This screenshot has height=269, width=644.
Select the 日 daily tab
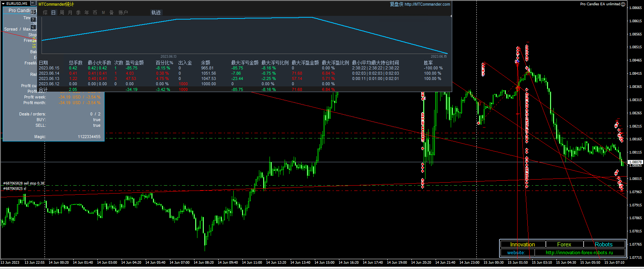point(54,12)
